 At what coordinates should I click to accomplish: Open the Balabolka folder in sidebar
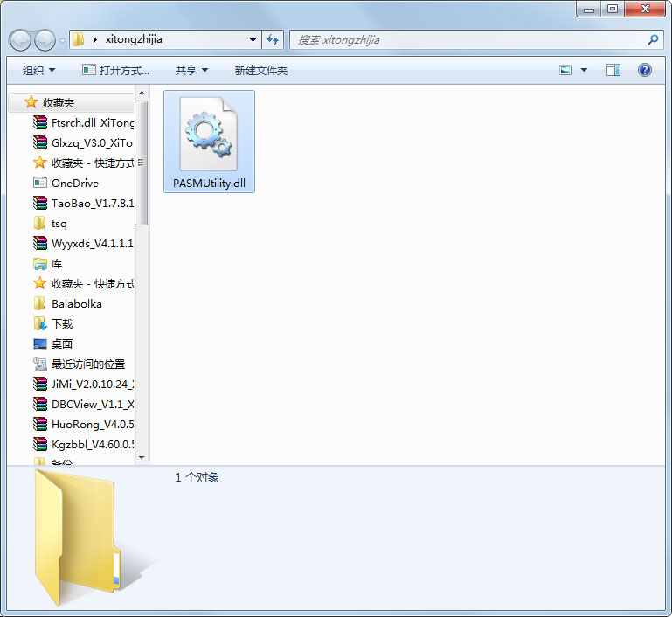[x=76, y=304]
